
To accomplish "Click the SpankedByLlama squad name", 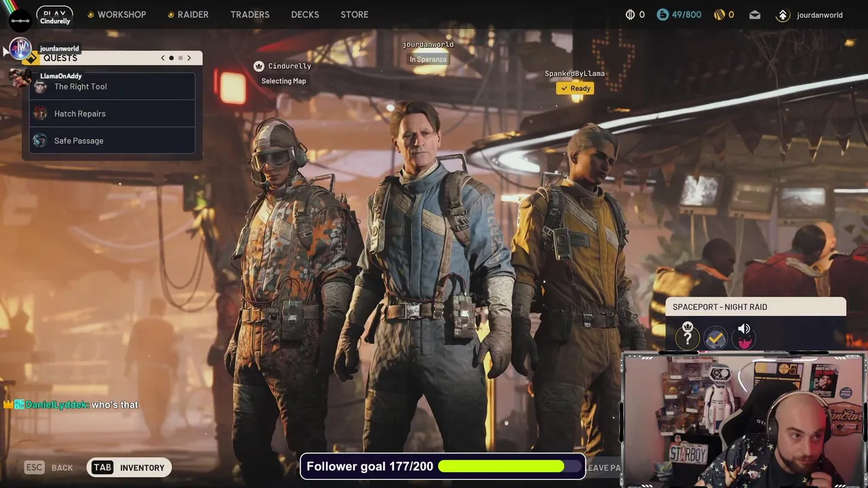I will click(x=575, y=73).
